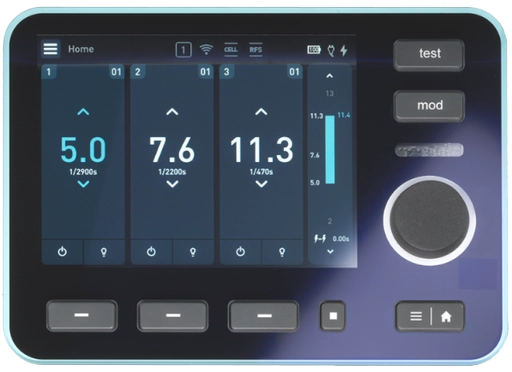512x372 pixels.
Task: Tap the CELL indicator icon
Action: coord(231,50)
